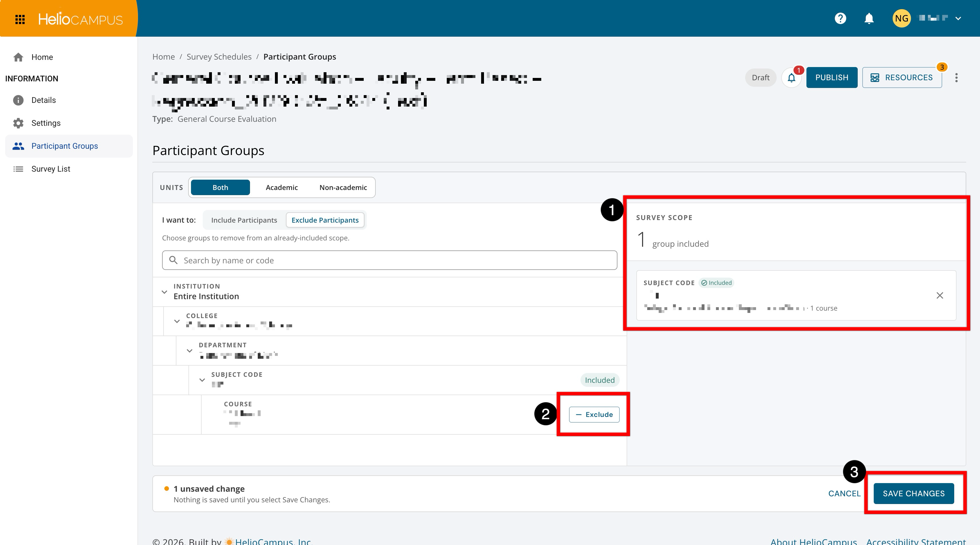Click the Exclude button for the course
Viewport: 980px width, 545px height.
pos(594,414)
